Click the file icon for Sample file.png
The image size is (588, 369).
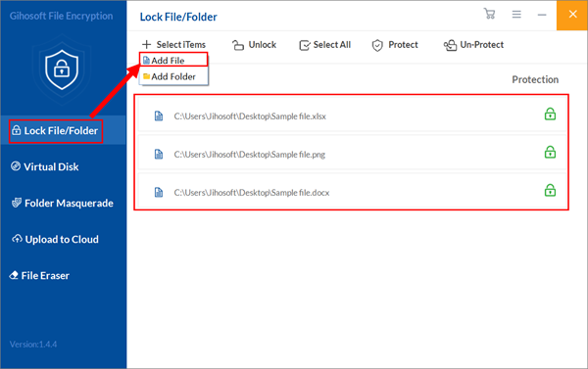tap(159, 155)
